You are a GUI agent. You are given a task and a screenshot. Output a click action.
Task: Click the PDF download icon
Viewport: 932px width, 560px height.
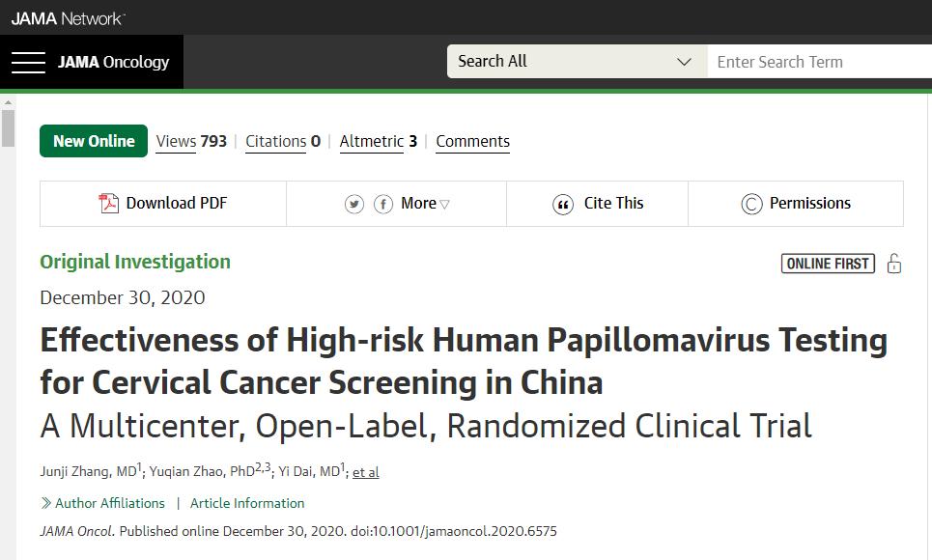point(109,204)
